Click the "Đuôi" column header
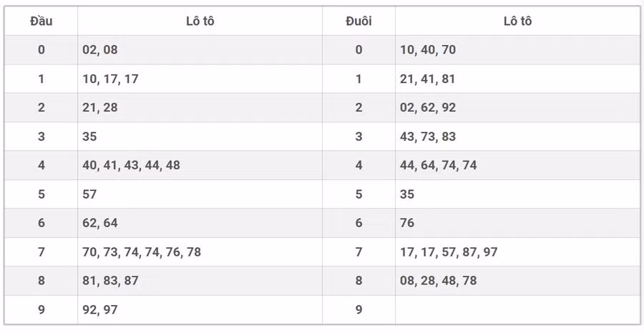Screen dimensions: 644x333 tap(358, 21)
